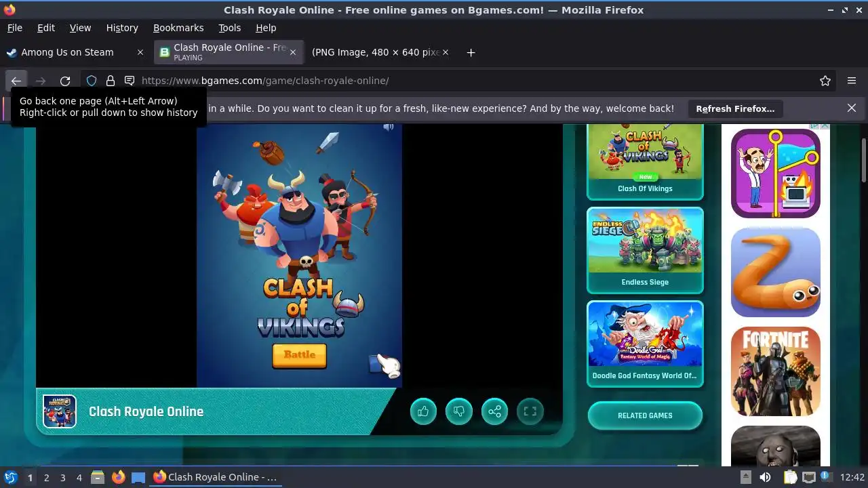
Task: Go back one page with back arrow
Action: coord(16,81)
